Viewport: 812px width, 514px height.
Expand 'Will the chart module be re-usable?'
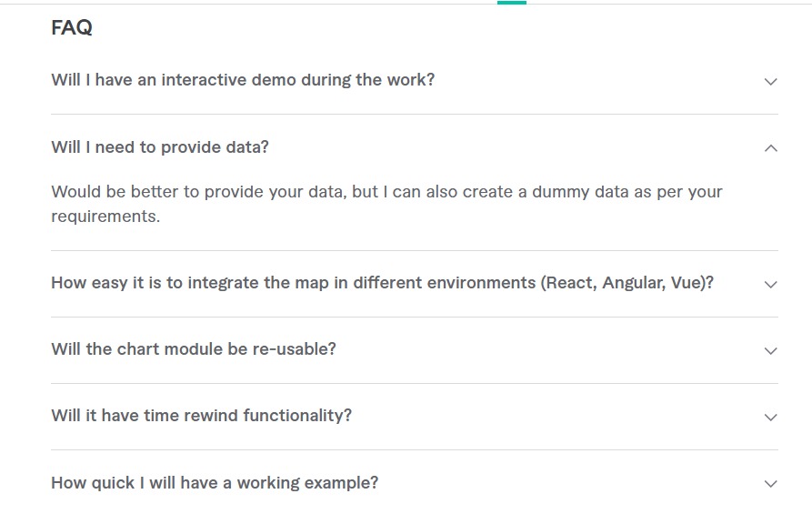point(194,349)
